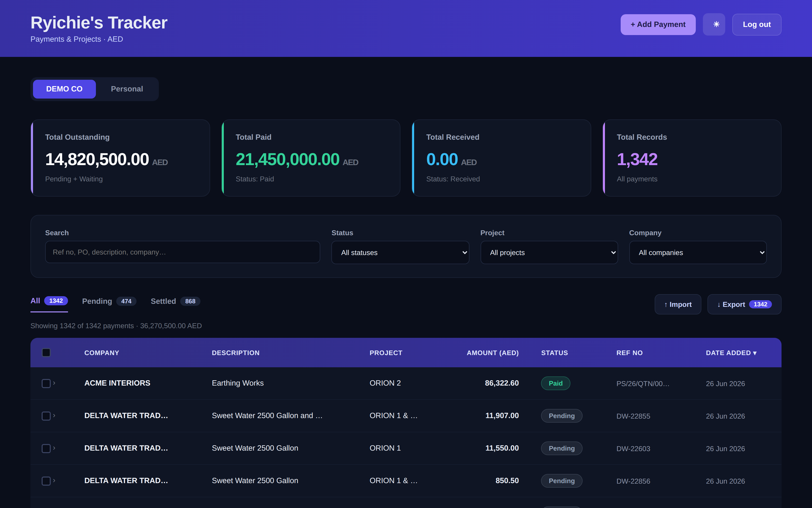This screenshot has height=508, width=812.
Task: Click the amount 11,550.00
Action: click(502, 448)
